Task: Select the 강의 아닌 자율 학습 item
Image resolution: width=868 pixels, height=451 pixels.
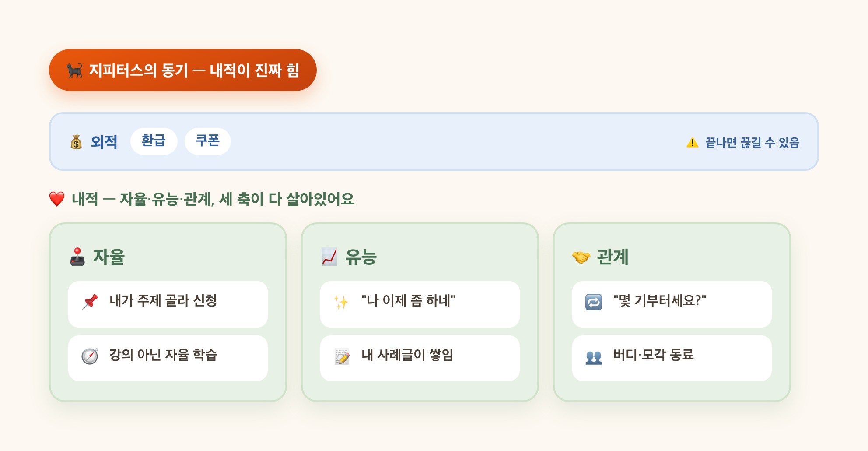Action: (x=168, y=358)
